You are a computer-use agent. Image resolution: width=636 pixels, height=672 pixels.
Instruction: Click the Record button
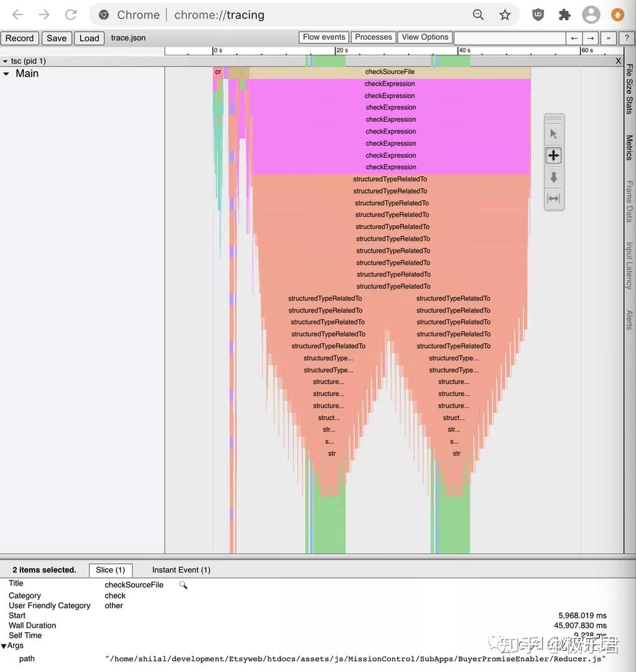[19, 37]
